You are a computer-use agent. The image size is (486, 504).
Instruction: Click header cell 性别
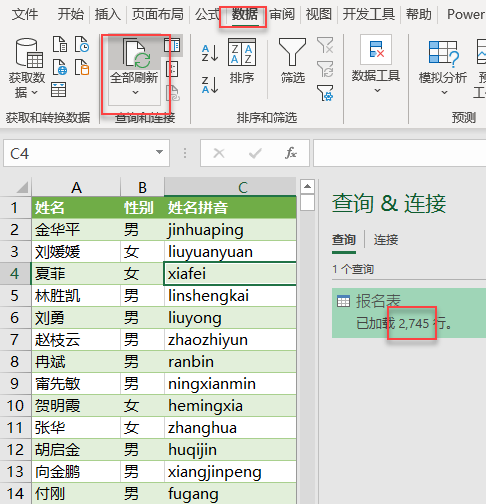tap(142, 208)
